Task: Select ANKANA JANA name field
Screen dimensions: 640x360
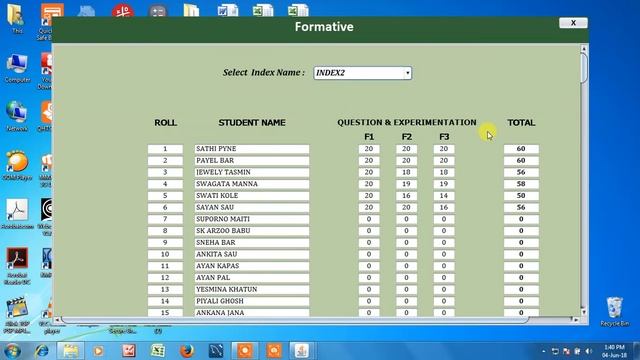Action: click(252, 312)
